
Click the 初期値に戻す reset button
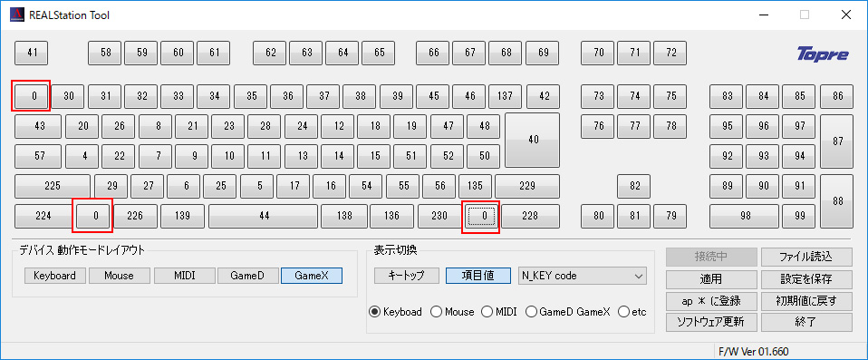pos(806,301)
